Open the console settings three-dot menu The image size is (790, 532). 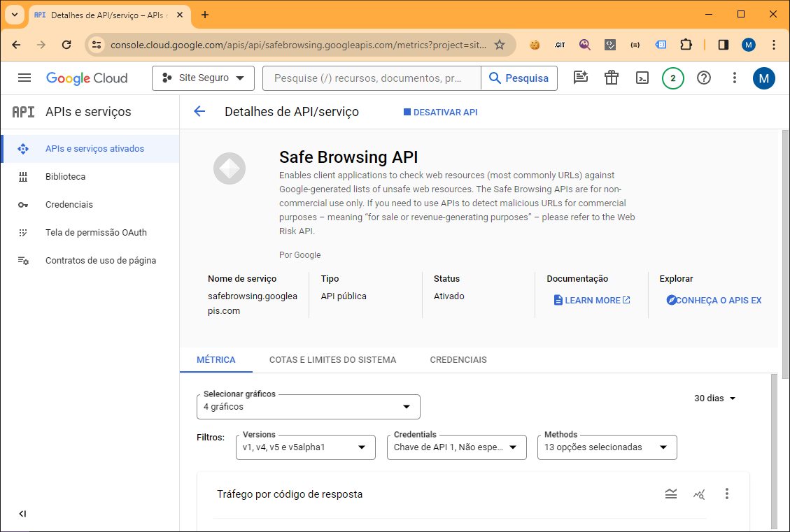click(734, 78)
